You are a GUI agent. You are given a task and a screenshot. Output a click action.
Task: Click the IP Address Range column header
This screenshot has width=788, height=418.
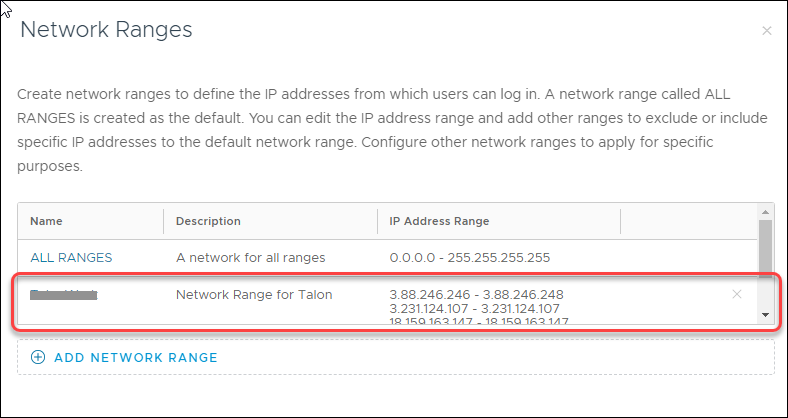[439, 221]
